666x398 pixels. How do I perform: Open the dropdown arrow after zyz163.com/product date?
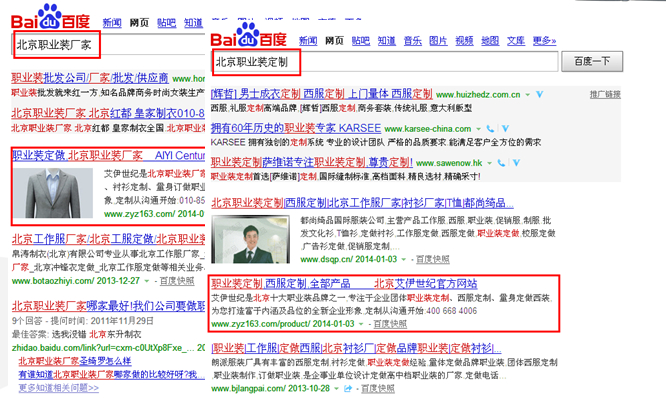tap(361, 324)
